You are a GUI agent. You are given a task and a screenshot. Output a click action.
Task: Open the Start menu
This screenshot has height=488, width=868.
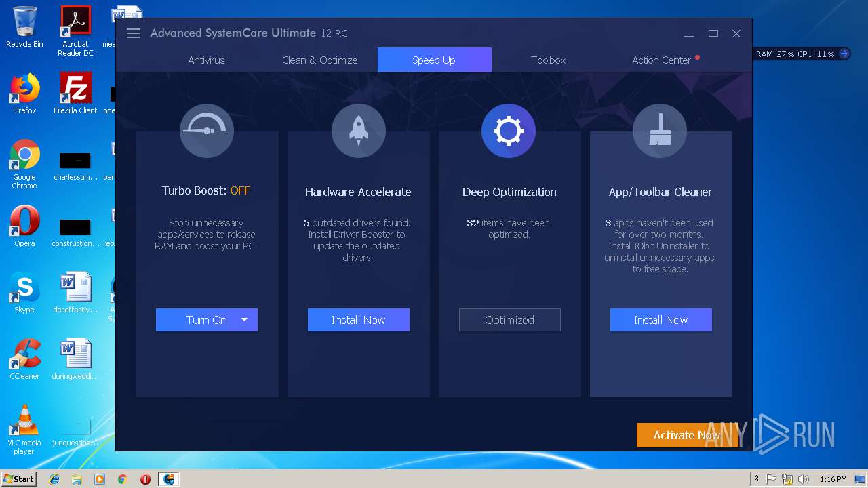[18, 479]
